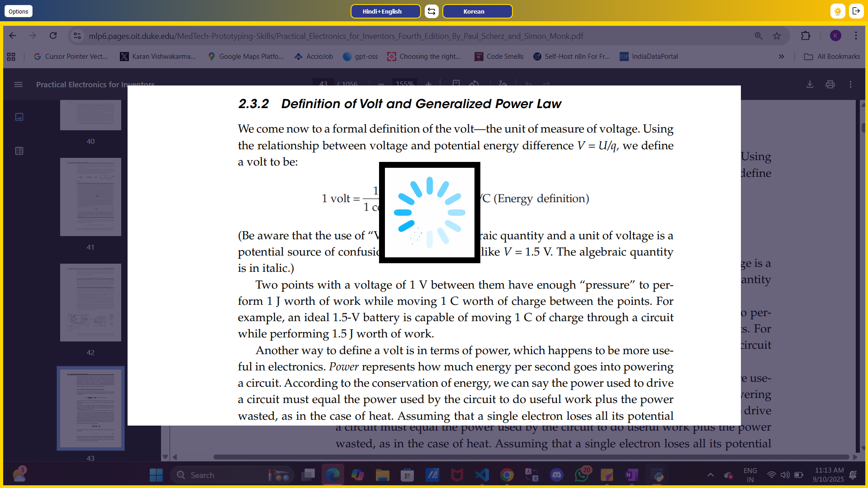Open Wi-Fi network settings in tray
Screen dimensions: 868x488
[x=772, y=475]
